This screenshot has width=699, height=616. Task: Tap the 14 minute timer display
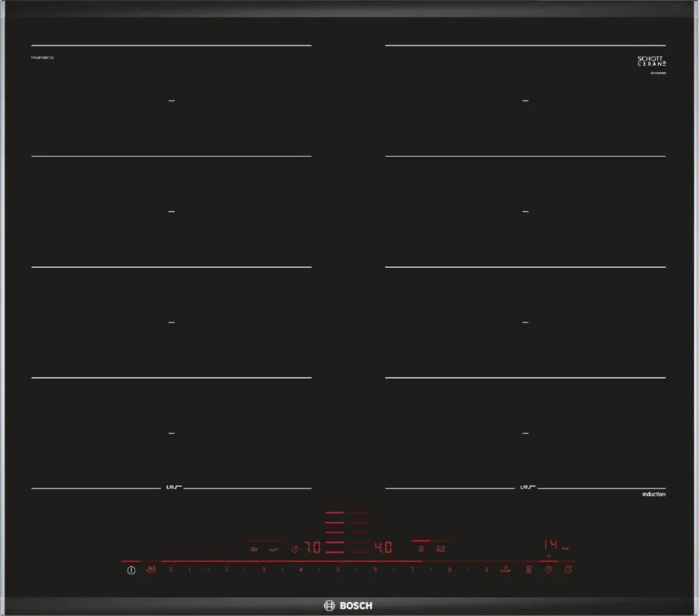pos(551,545)
